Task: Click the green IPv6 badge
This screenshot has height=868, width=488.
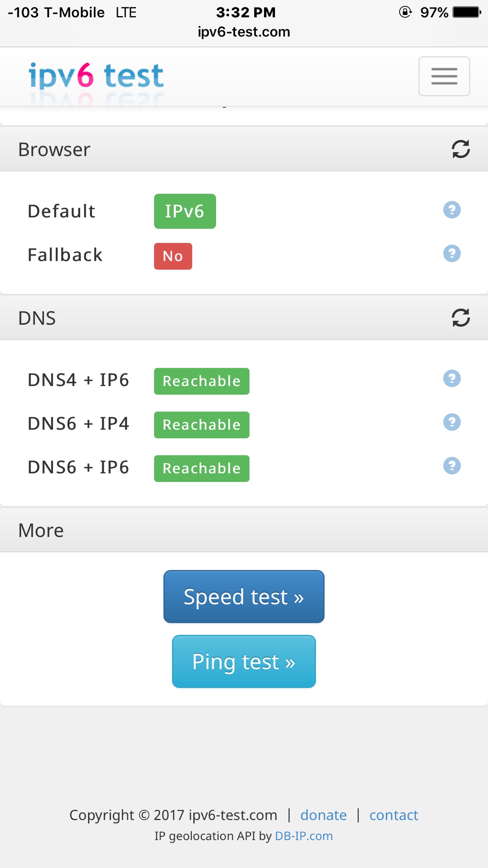Action: [185, 211]
